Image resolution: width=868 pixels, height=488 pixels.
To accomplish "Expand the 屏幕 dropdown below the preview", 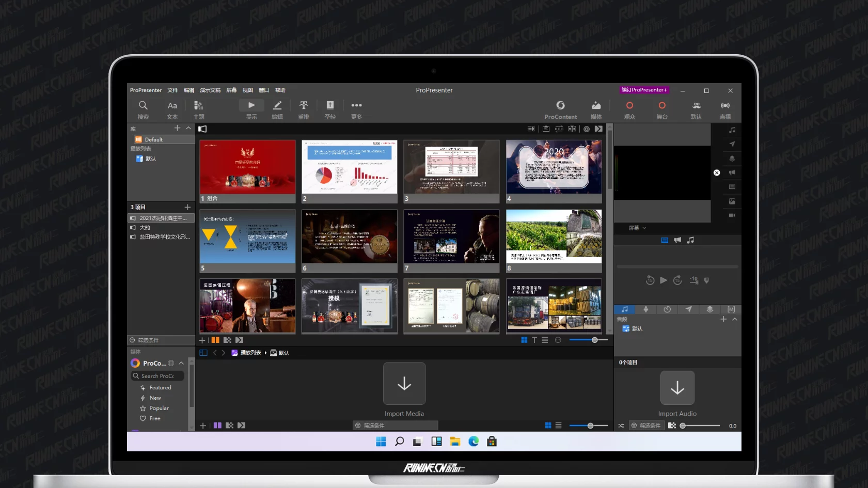I will point(637,228).
